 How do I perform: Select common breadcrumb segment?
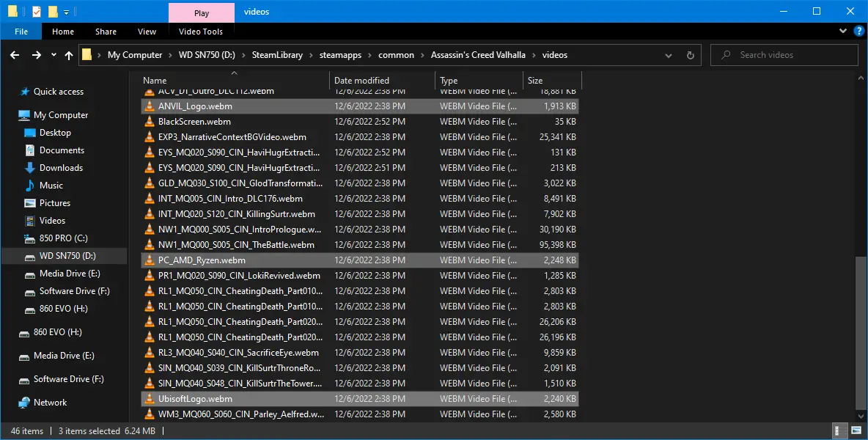[397, 55]
